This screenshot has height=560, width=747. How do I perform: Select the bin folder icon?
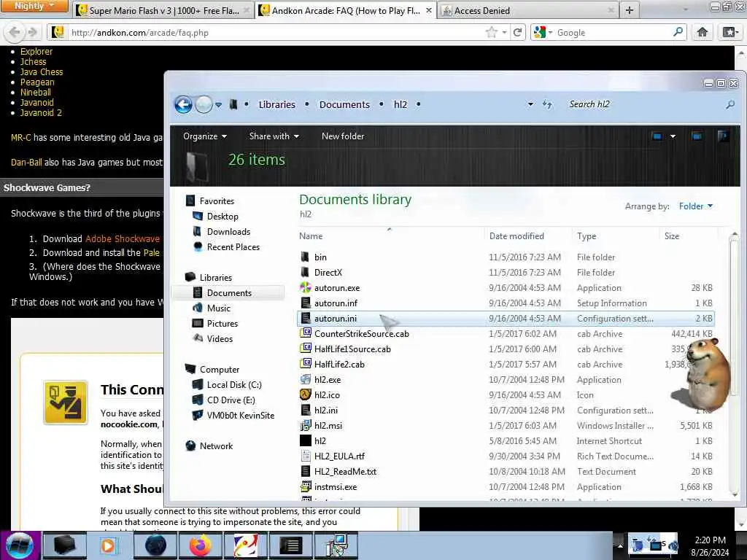306,257
